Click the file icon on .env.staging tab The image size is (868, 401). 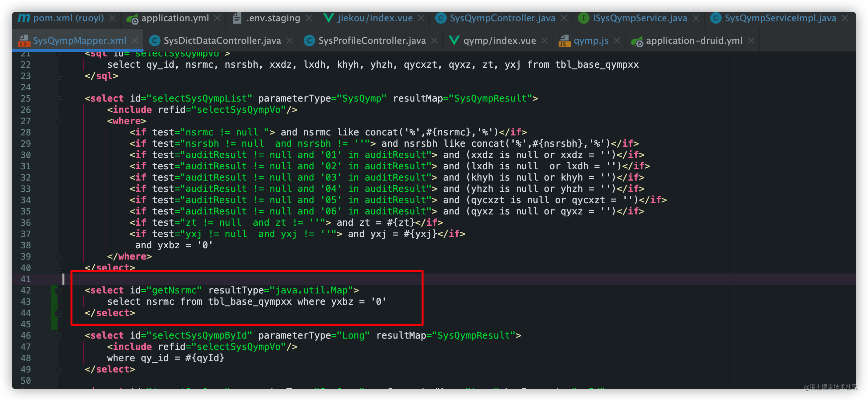[x=237, y=18]
